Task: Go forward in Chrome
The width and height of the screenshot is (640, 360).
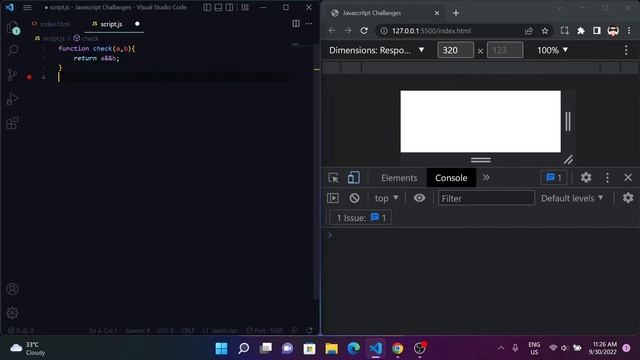Action: click(x=348, y=31)
